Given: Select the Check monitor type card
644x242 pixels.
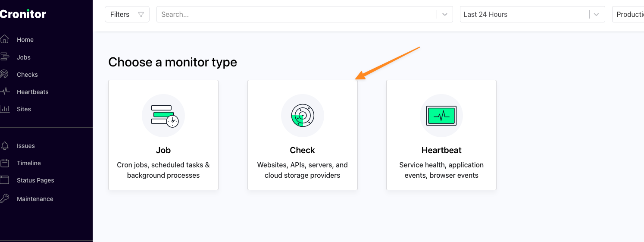Looking at the screenshot, I should [x=303, y=135].
